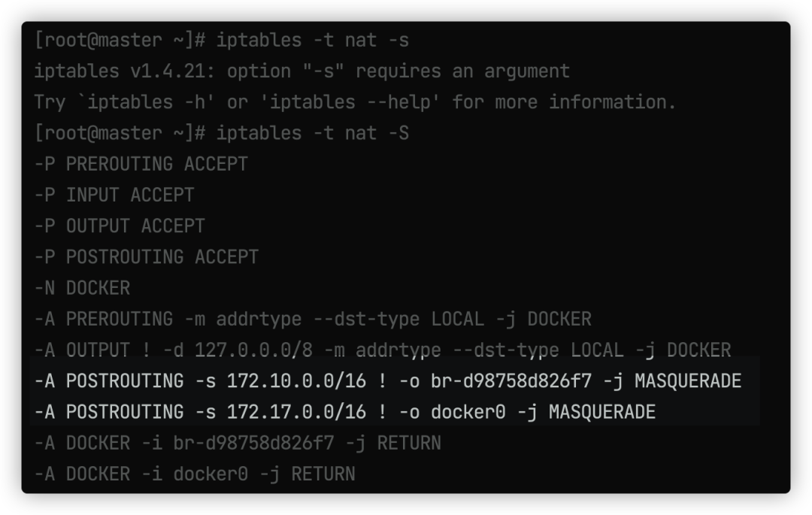
Task: Select the '-P POSTROUTING ACCEPT' line
Action: tap(147, 257)
